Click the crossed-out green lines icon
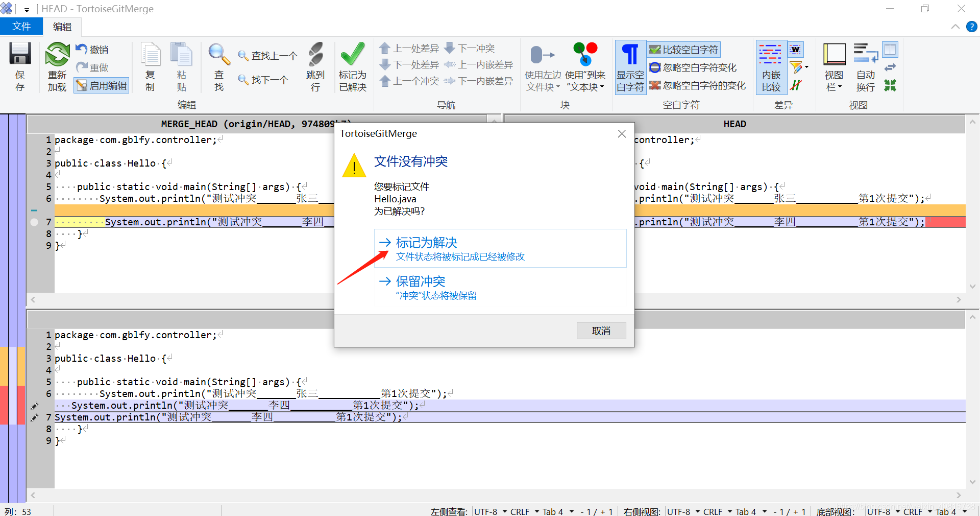This screenshot has width=980, height=516. (x=796, y=85)
